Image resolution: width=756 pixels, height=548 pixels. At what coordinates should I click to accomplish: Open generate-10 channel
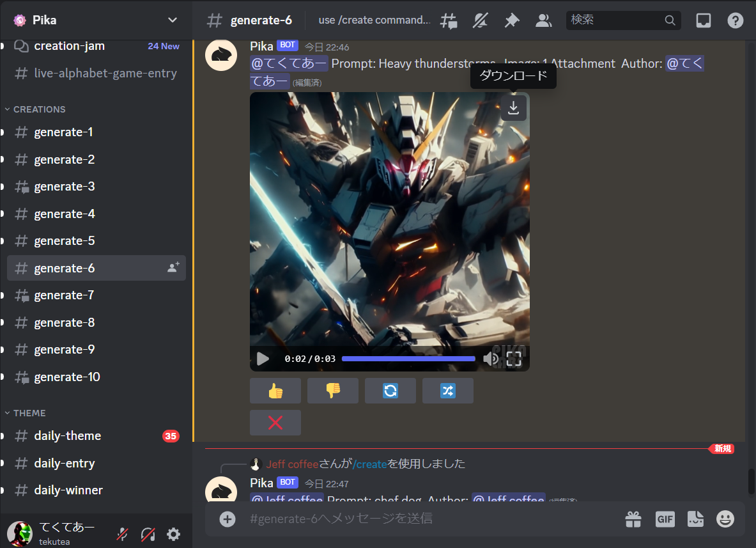click(96, 377)
